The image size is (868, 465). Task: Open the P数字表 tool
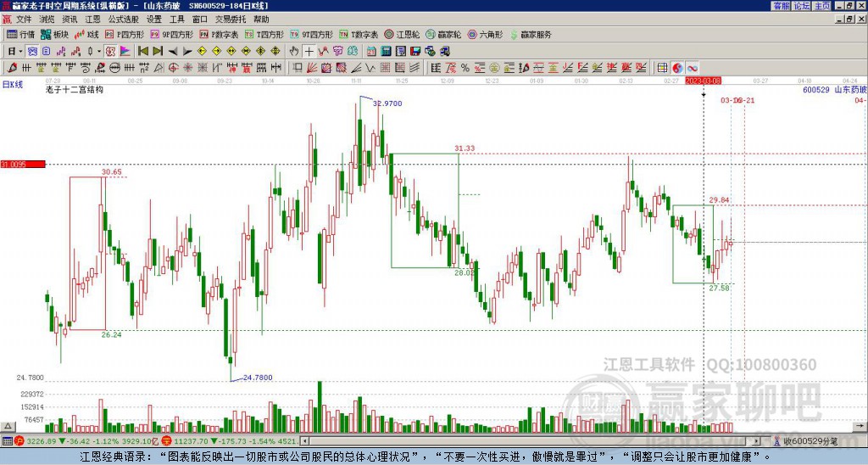219,34
